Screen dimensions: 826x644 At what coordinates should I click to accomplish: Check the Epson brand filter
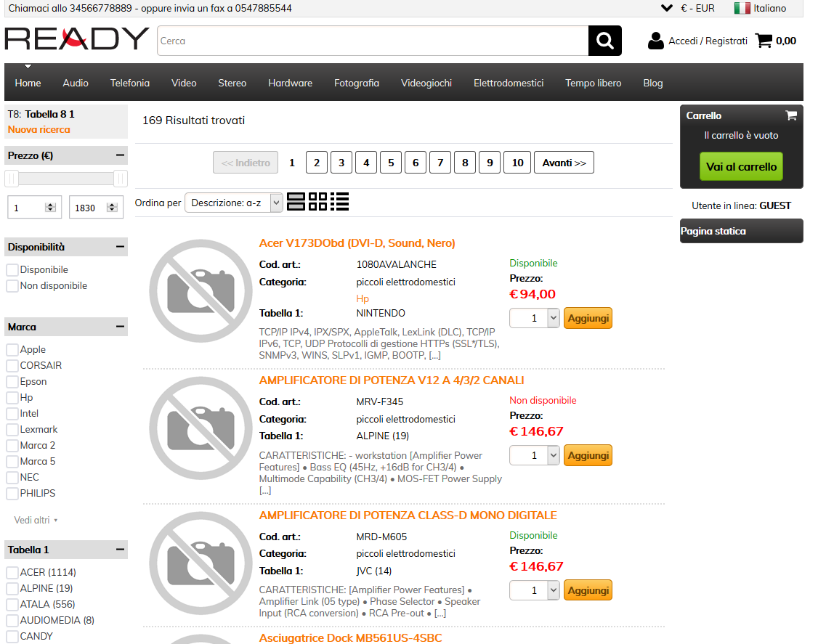(x=12, y=382)
